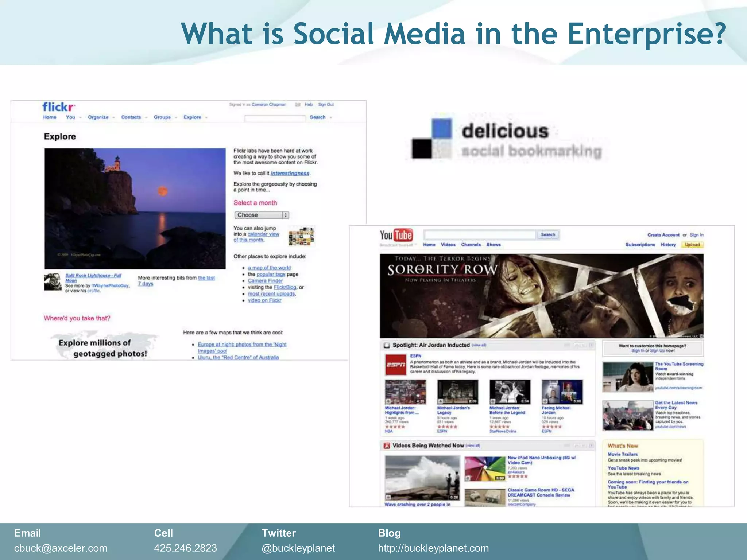
Task: Open the interestingness link
Action: tap(290, 174)
